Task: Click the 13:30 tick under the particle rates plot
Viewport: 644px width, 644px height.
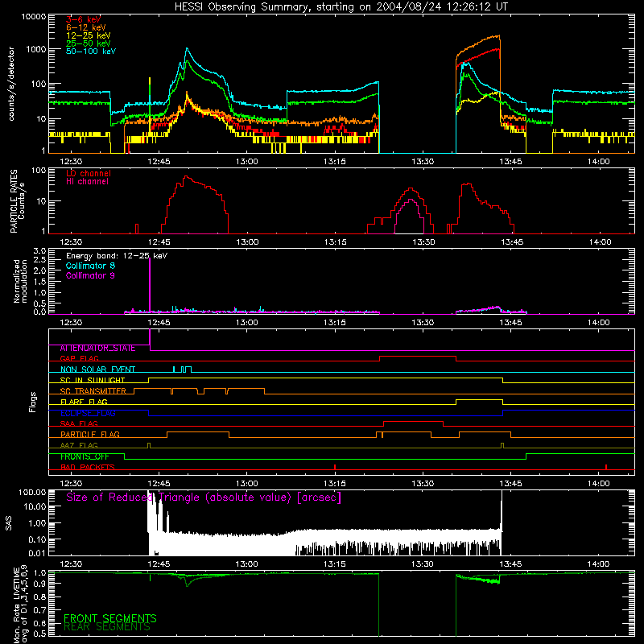Action: (423, 242)
